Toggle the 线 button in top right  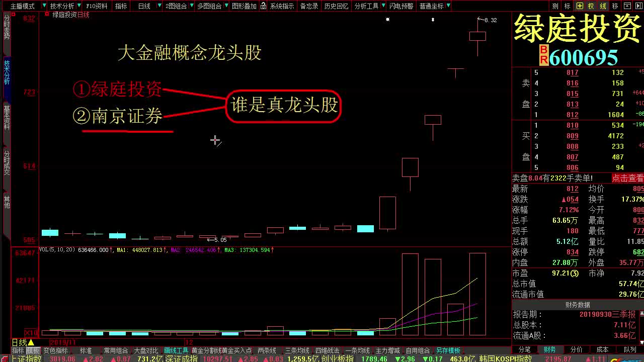603,6
